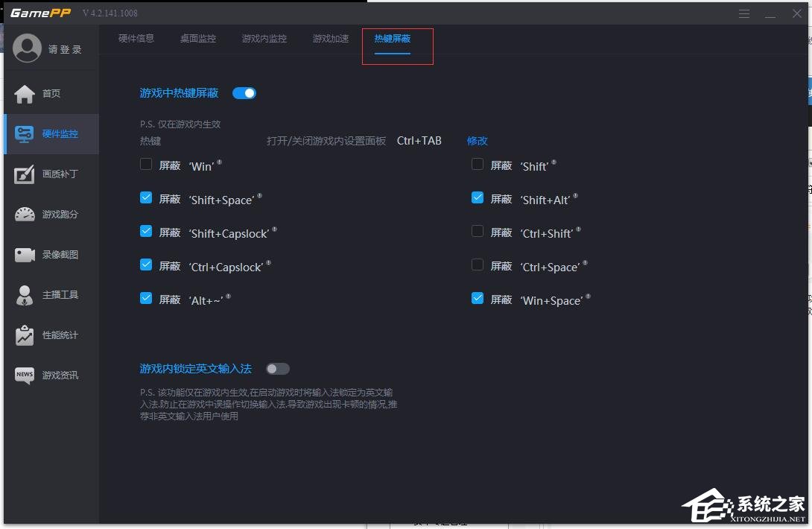
Task: Open the 录像截图 recording tool
Action: pyautogui.click(x=50, y=254)
